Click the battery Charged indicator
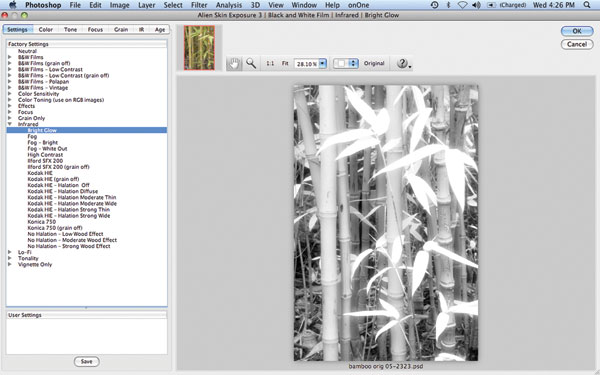 (x=507, y=5)
